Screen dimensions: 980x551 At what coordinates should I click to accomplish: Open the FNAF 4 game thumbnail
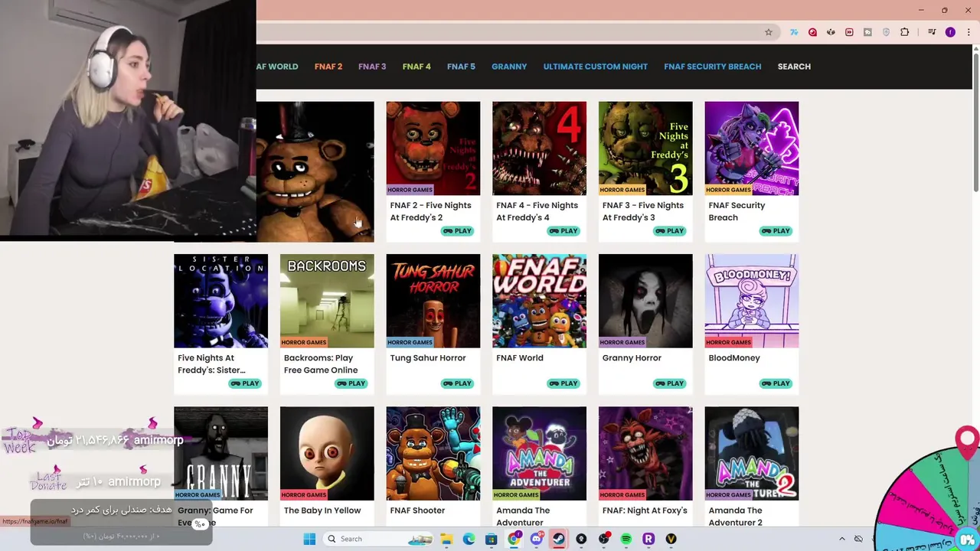coord(540,148)
